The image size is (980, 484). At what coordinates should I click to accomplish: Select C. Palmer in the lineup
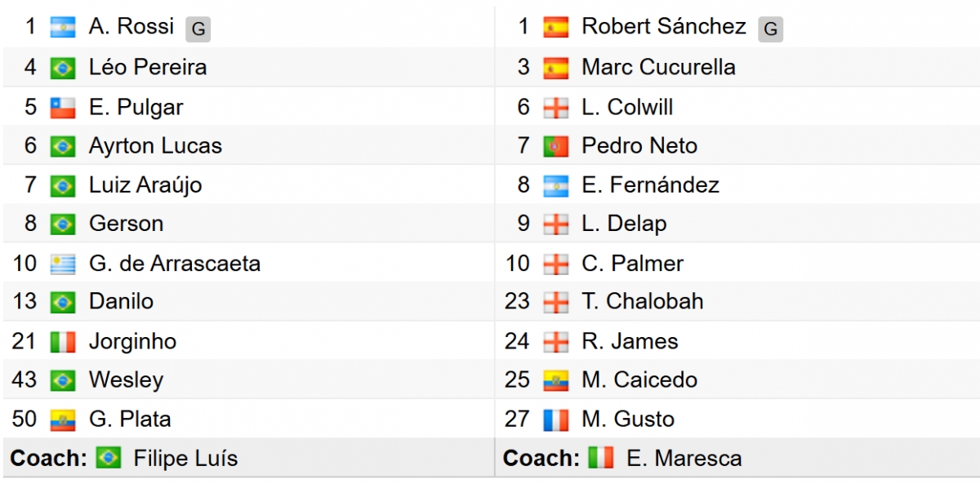[632, 264]
